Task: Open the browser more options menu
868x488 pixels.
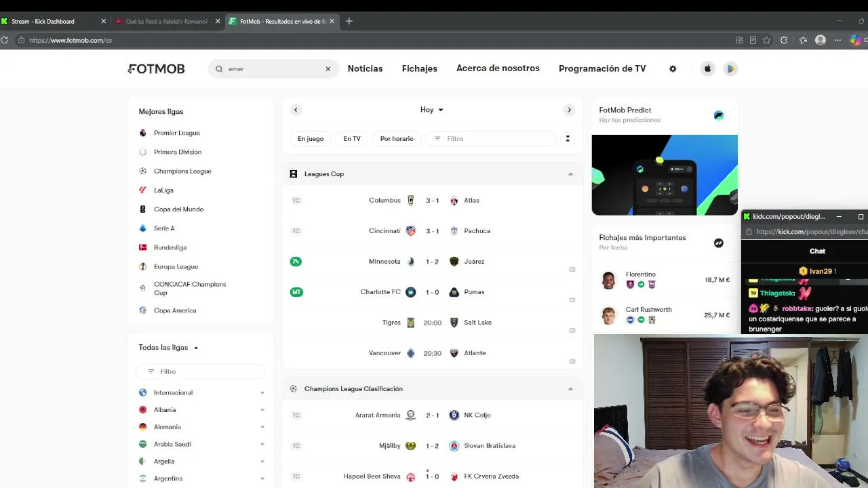Action: [x=837, y=40]
